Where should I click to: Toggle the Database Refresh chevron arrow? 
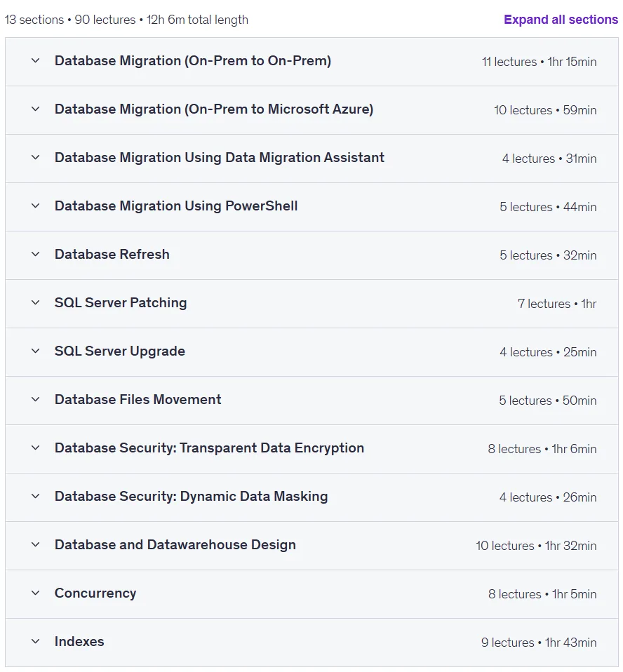pyautogui.click(x=36, y=255)
